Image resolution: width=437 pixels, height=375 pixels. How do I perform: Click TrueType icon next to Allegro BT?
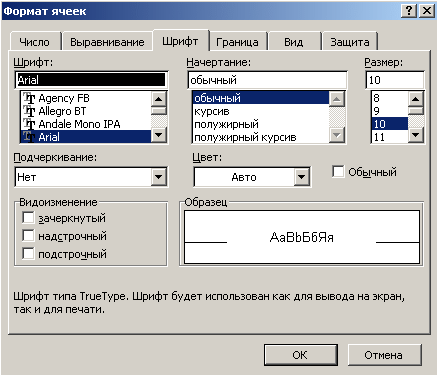click(29, 111)
